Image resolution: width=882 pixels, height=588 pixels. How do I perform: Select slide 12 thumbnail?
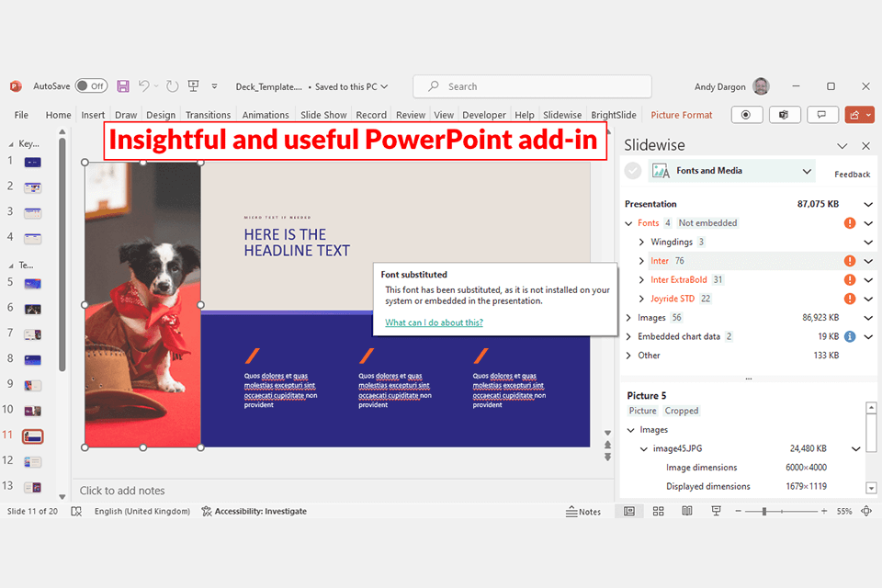[x=33, y=462]
